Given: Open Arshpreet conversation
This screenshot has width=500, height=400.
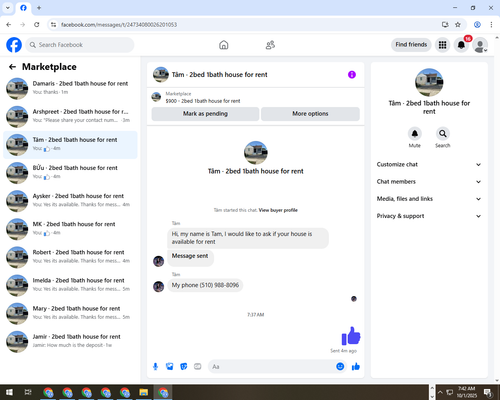Looking at the screenshot, I should (70, 117).
